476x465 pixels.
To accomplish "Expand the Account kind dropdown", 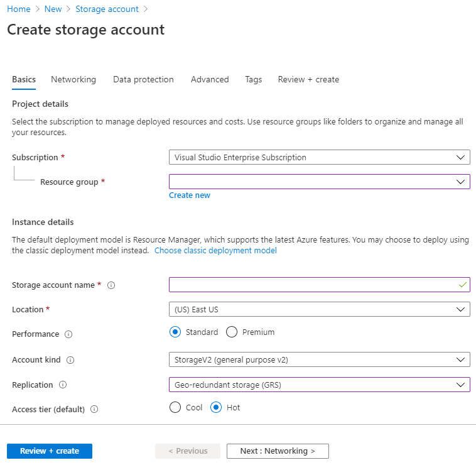I will (x=319, y=359).
